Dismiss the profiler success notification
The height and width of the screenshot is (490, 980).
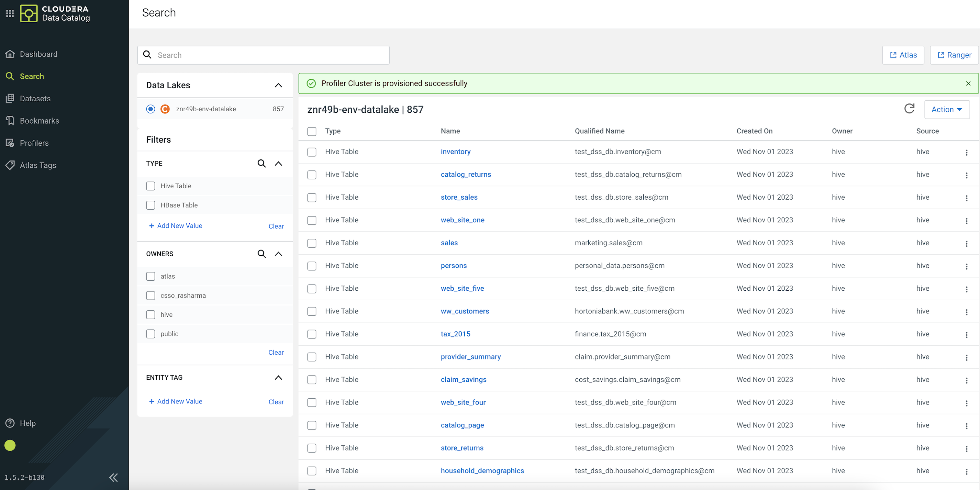(968, 83)
